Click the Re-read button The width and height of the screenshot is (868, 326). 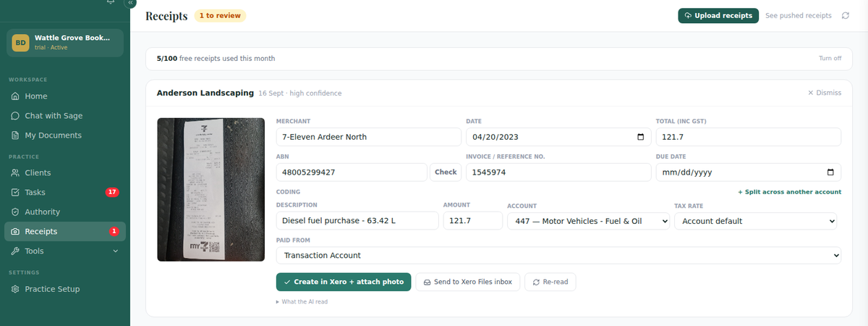pyautogui.click(x=550, y=282)
